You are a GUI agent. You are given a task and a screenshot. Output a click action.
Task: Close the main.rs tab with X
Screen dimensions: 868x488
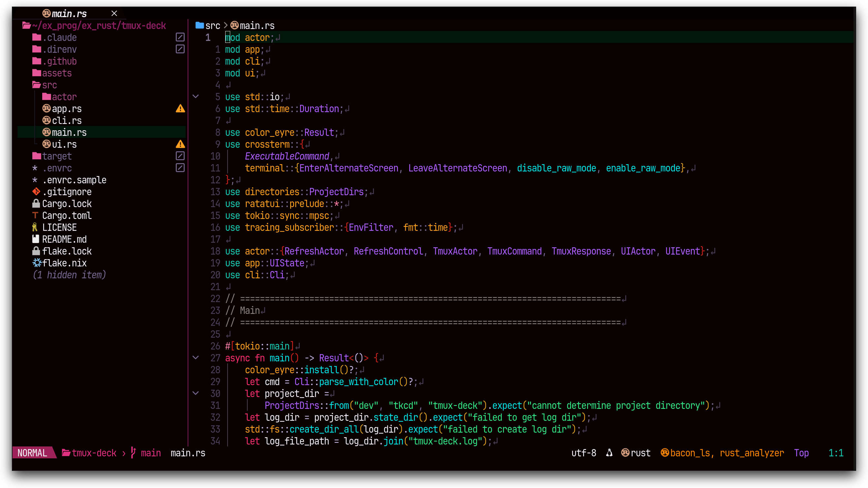tap(114, 14)
